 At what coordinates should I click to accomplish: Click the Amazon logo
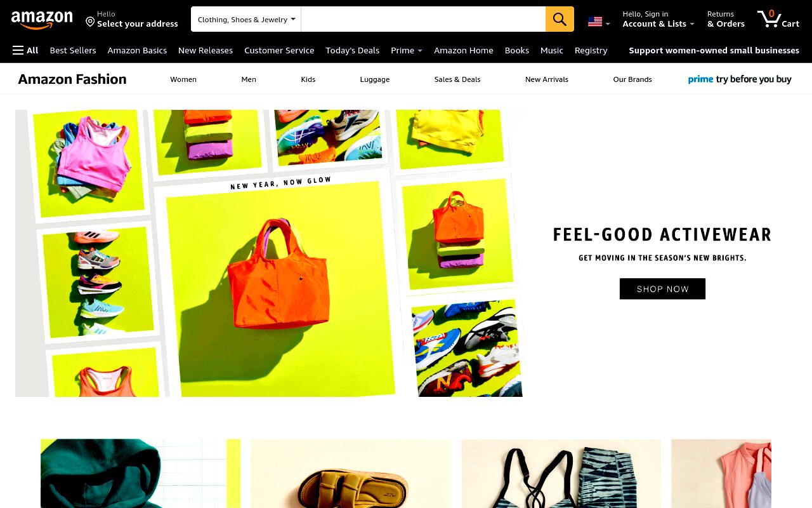pos(42,20)
